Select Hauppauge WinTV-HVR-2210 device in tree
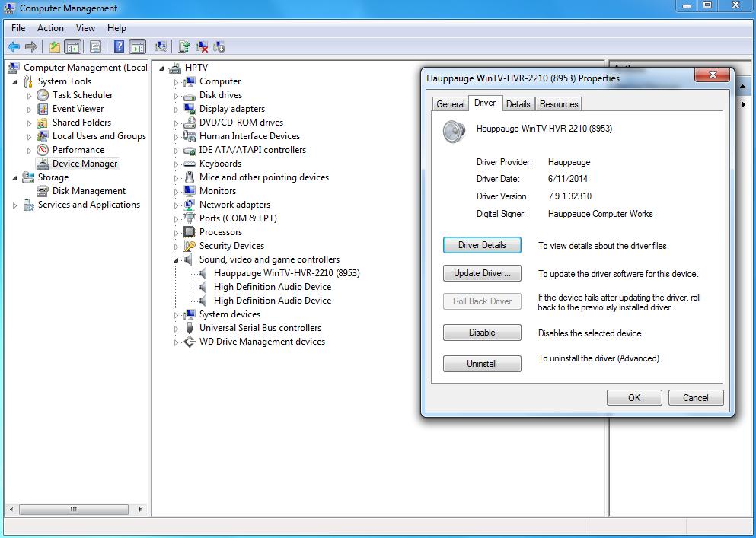The image size is (756, 538). (286, 273)
